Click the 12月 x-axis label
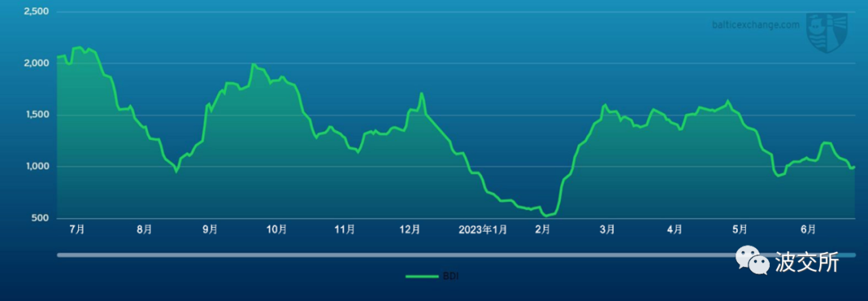This screenshot has height=301, width=868. click(410, 230)
